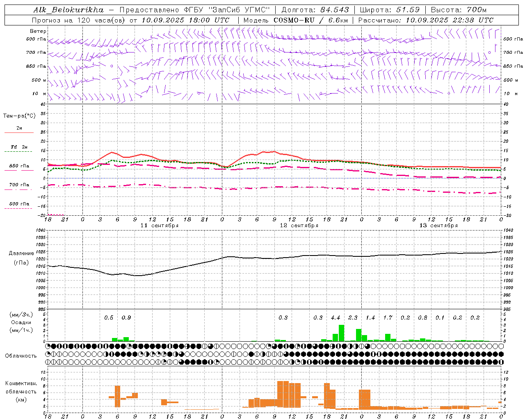Click the 3-hour precipitation value '1.4'
The image size is (525, 420).
click(x=370, y=318)
